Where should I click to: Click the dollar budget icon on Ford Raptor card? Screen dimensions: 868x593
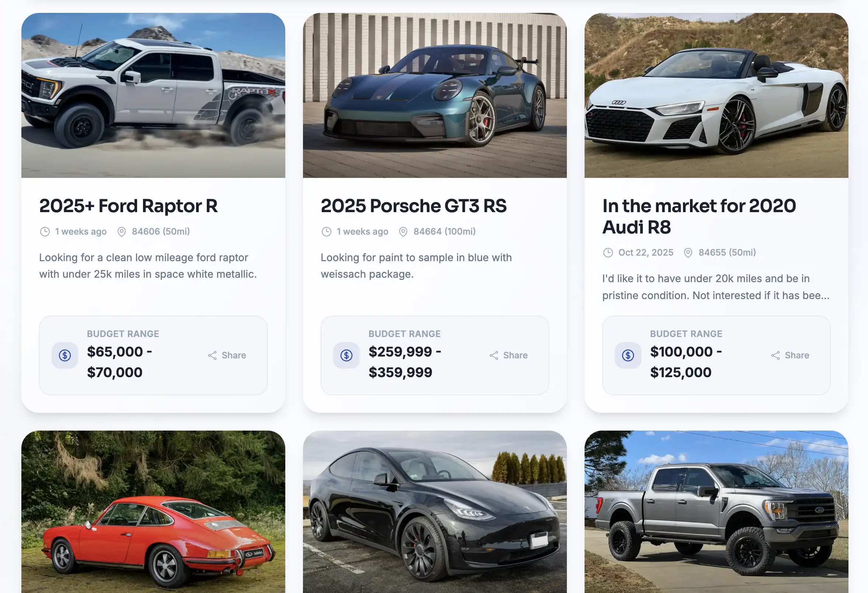[65, 355]
